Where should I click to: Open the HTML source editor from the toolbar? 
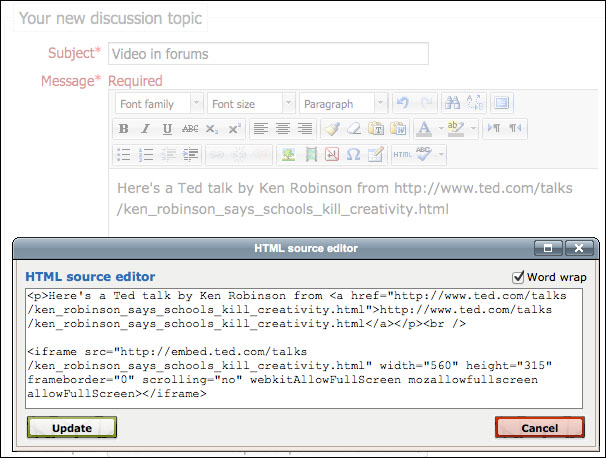point(402,155)
